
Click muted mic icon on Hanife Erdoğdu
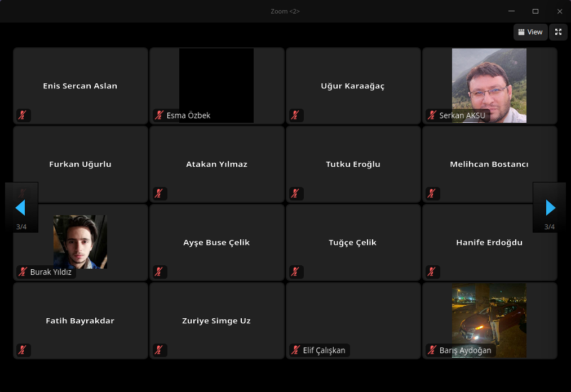432,272
